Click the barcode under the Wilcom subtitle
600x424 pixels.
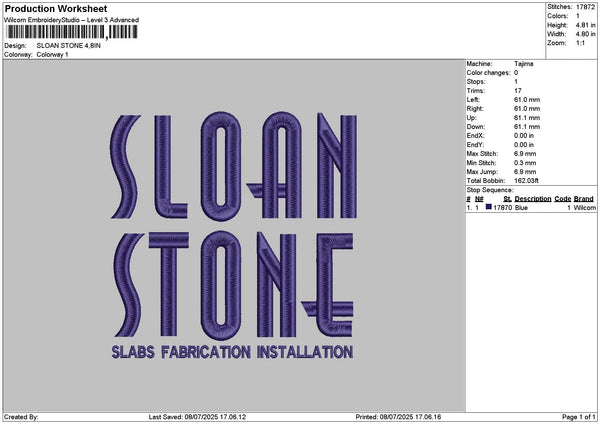[72, 32]
